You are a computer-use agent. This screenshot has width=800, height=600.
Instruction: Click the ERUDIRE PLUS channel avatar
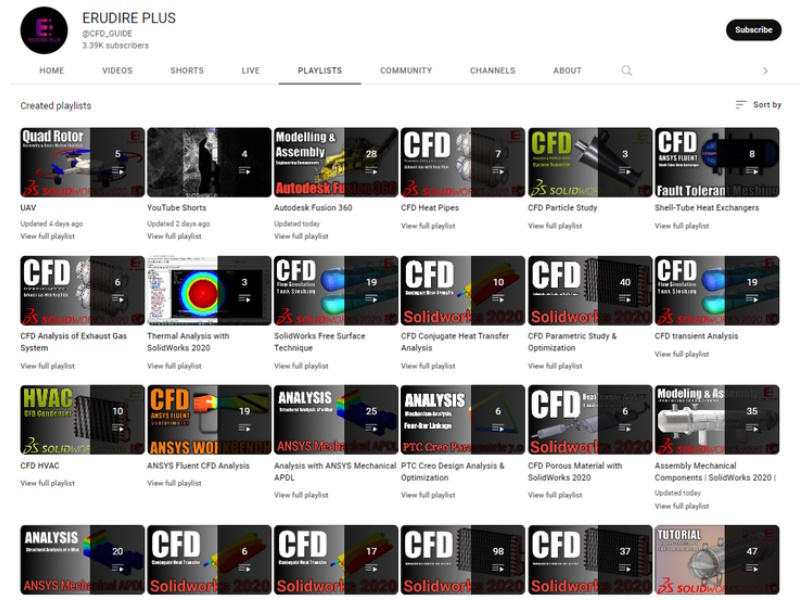45,30
